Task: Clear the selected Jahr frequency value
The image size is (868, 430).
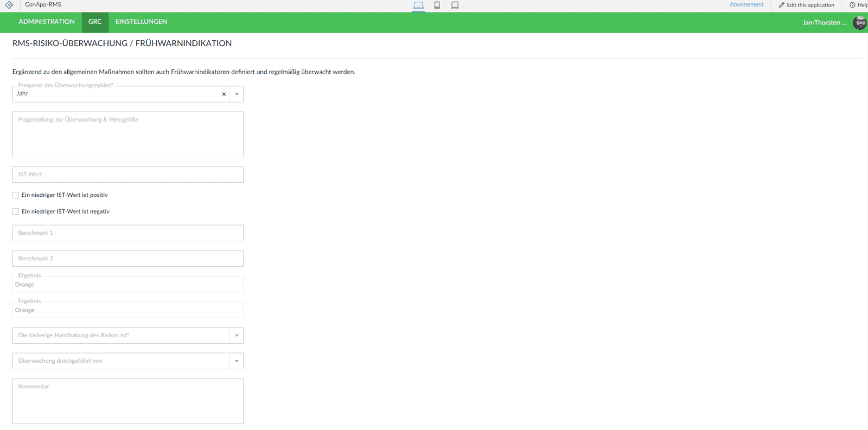Action: [224, 94]
